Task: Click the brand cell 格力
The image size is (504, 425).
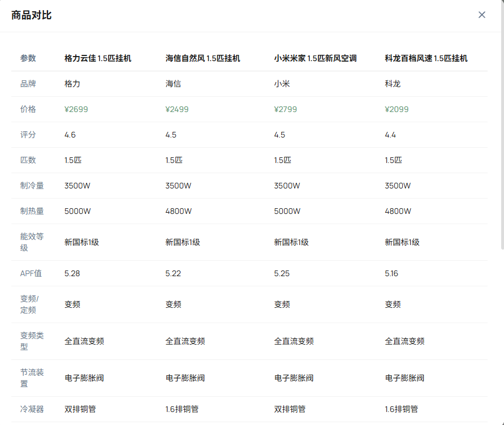Action: pyautogui.click(x=72, y=84)
